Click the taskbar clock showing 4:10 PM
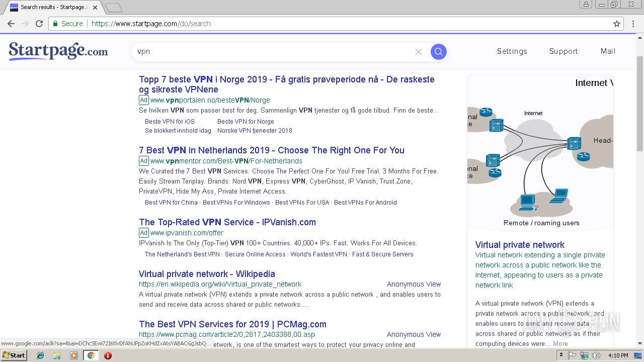The height and width of the screenshot is (362, 644). 618,355
